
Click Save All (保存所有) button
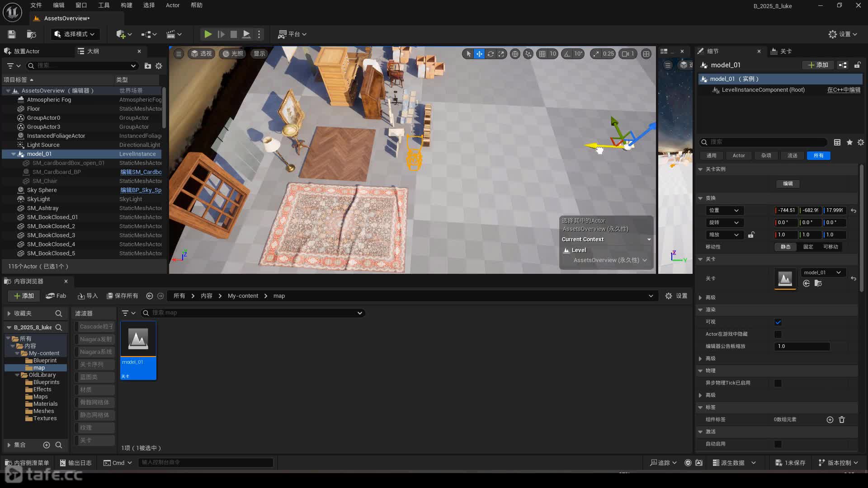coord(122,296)
